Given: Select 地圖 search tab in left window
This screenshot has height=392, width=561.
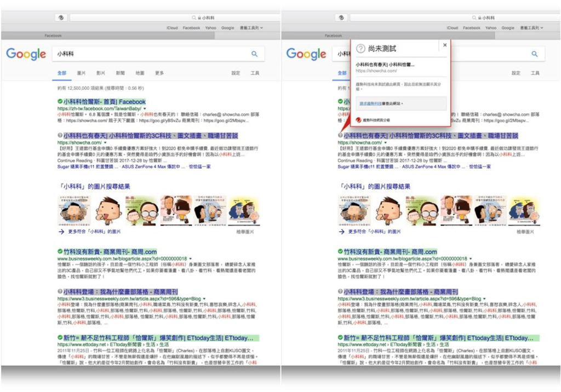Looking at the screenshot, I should (140, 73).
